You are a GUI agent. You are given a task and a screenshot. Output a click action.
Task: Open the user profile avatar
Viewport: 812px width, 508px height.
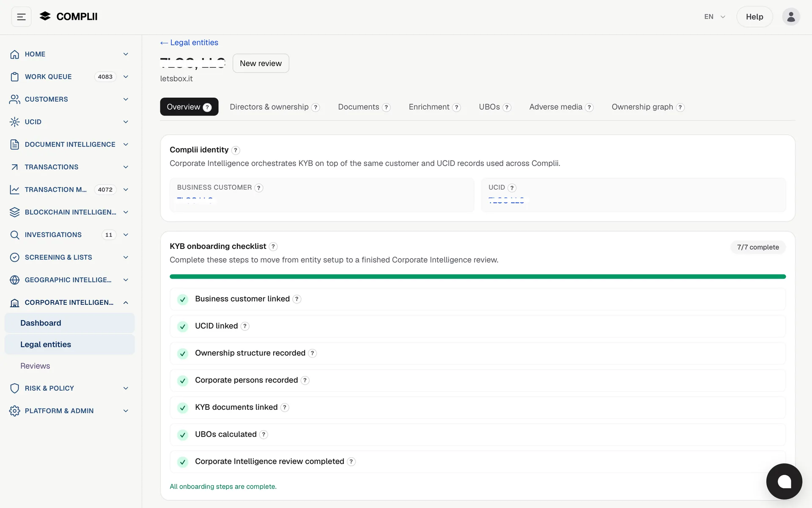(x=790, y=17)
